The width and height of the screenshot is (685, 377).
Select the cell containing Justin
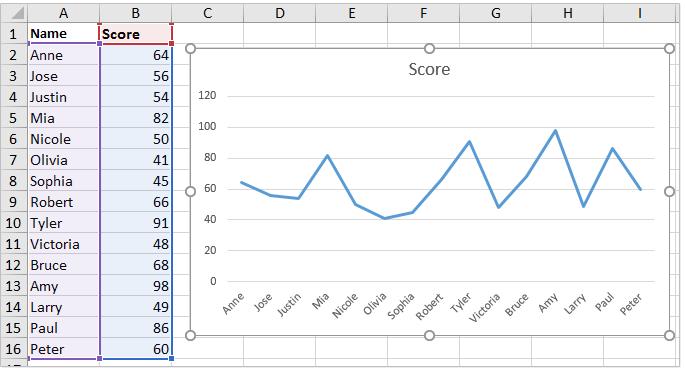(64, 97)
